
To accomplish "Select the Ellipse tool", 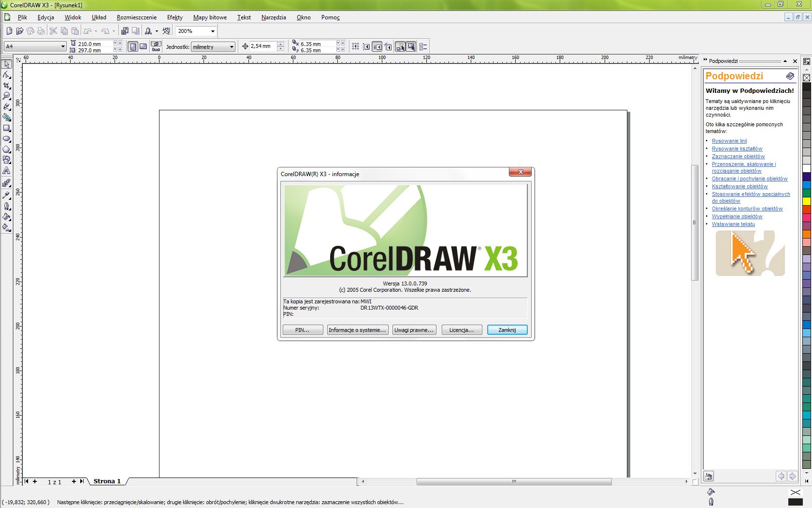I will click(7, 139).
